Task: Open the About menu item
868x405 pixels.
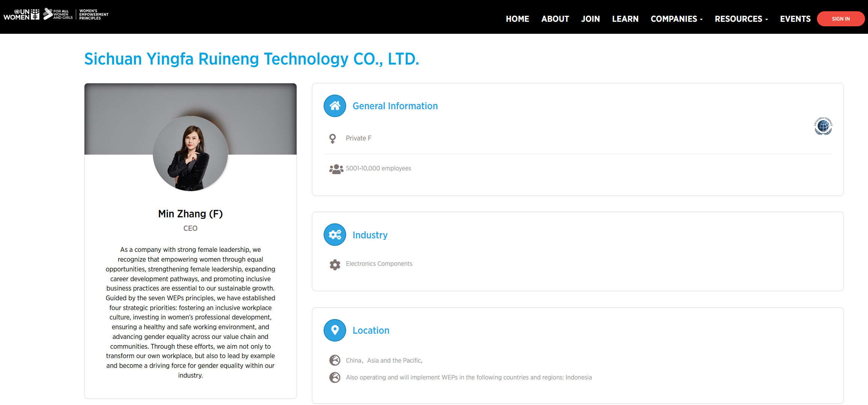Action: pos(555,19)
